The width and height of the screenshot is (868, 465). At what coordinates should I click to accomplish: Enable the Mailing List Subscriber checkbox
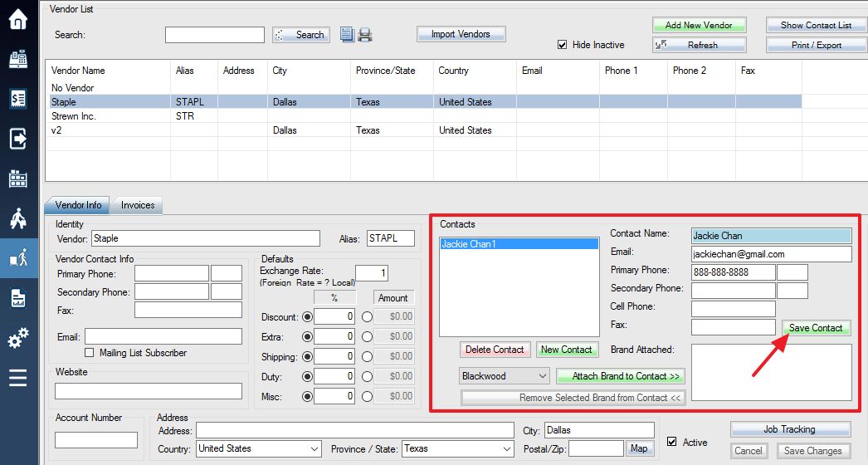point(89,353)
